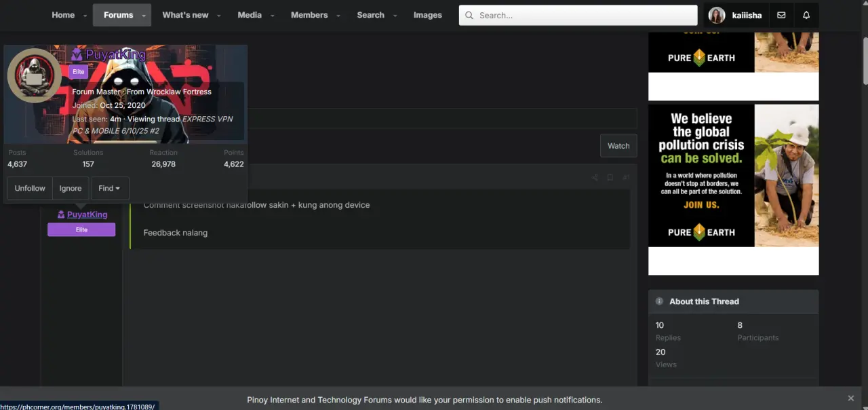Go to the Home tab
Image resolution: width=868 pixels, height=410 pixels.
click(63, 15)
